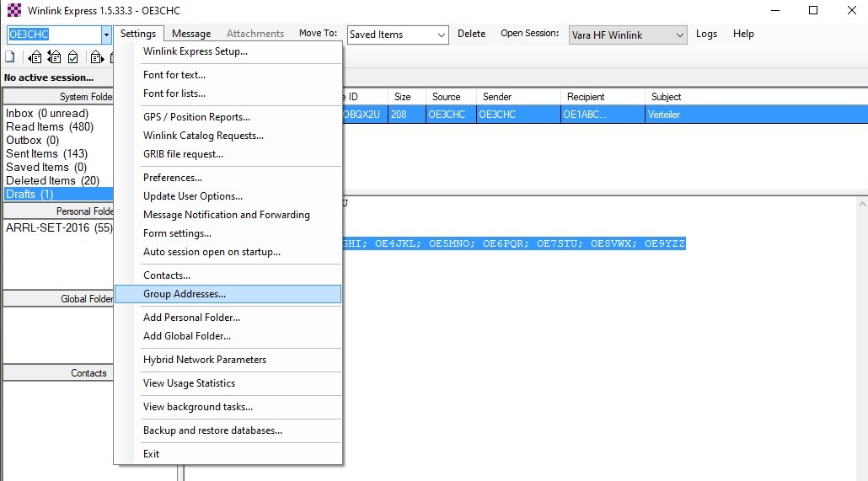Viewport: 868px width, 481px height.
Task: Create a new message with blank page icon
Action: pos(10,57)
